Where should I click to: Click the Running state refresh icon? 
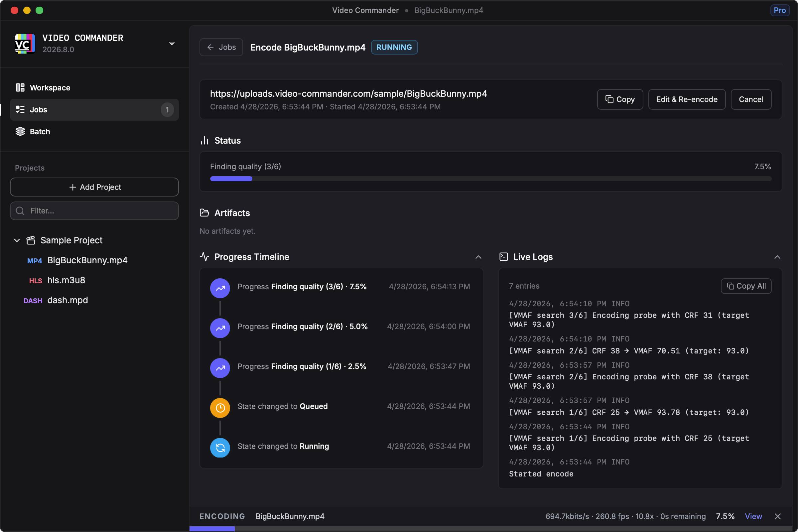pos(220,448)
